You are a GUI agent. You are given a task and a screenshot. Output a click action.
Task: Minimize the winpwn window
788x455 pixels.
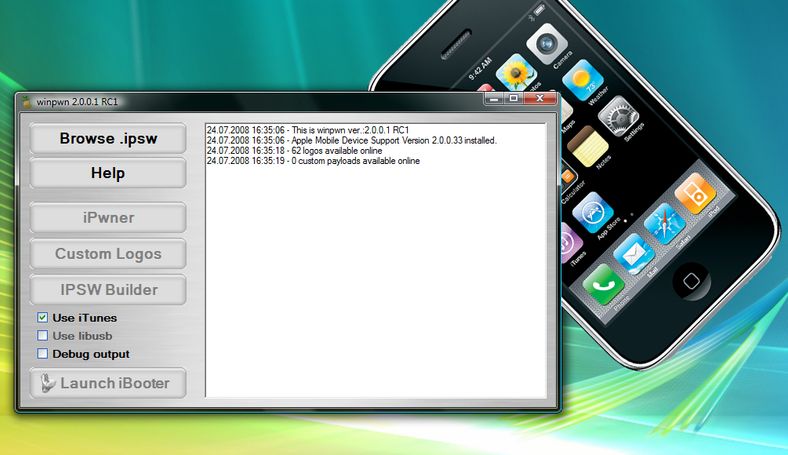tap(494, 99)
